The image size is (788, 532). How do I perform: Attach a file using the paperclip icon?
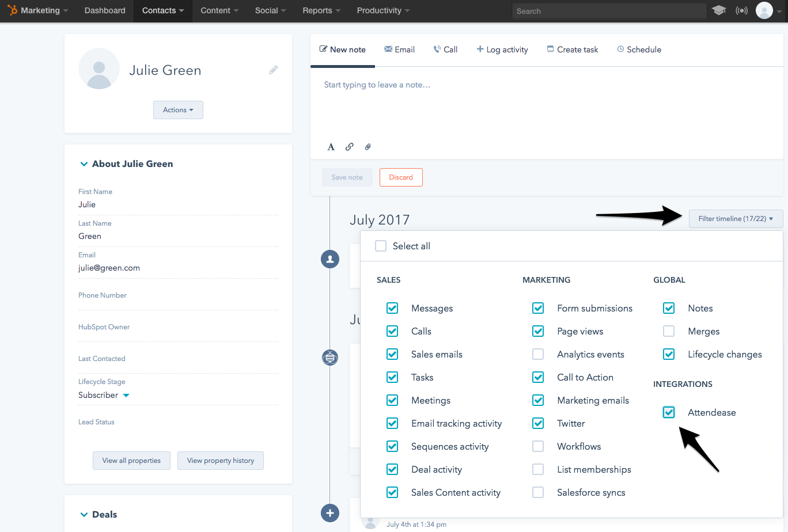coord(368,147)
